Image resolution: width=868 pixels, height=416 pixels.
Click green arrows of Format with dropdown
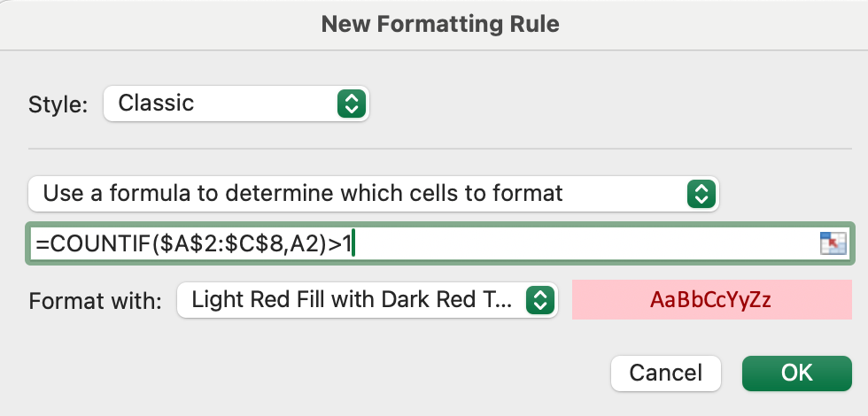(x=540, y=300)
